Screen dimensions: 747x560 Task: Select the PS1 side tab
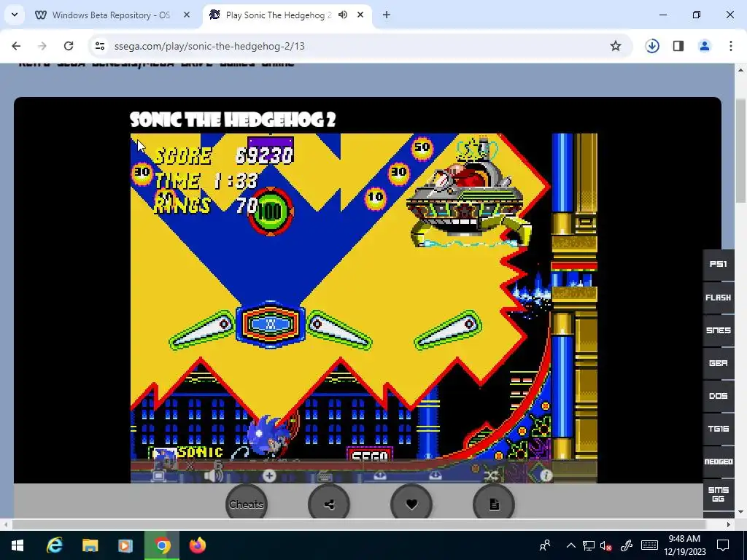(x=718, y=264)
